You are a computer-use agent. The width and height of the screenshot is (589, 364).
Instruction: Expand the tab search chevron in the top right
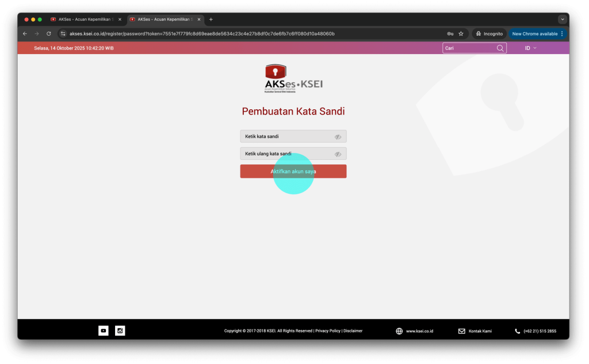[562, 20]
